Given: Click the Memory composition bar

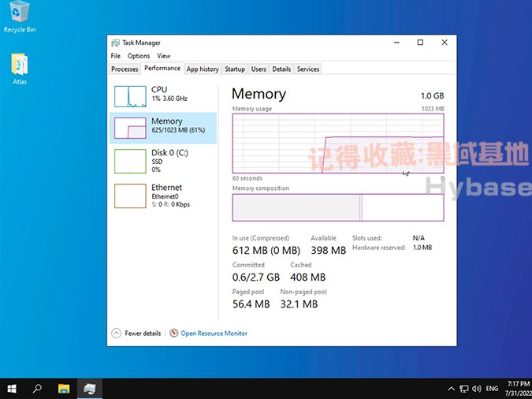Looking at the screenshot, I should (338, 207).
